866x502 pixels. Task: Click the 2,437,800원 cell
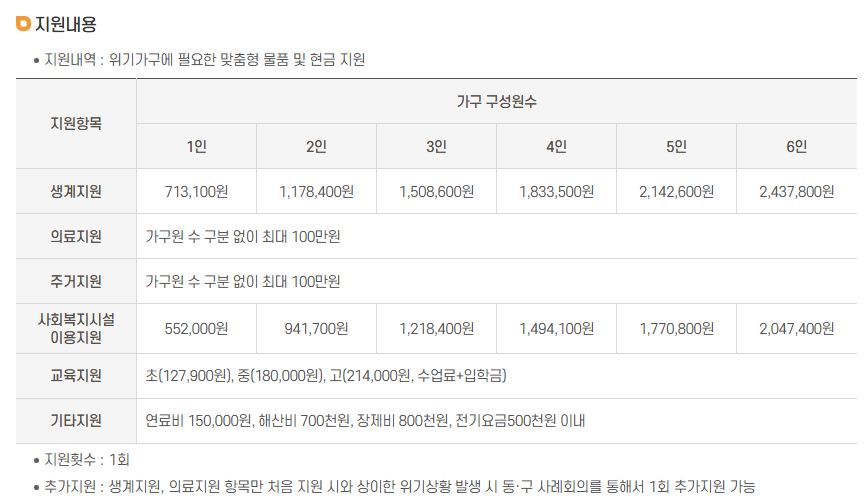[x=796, y=192]
